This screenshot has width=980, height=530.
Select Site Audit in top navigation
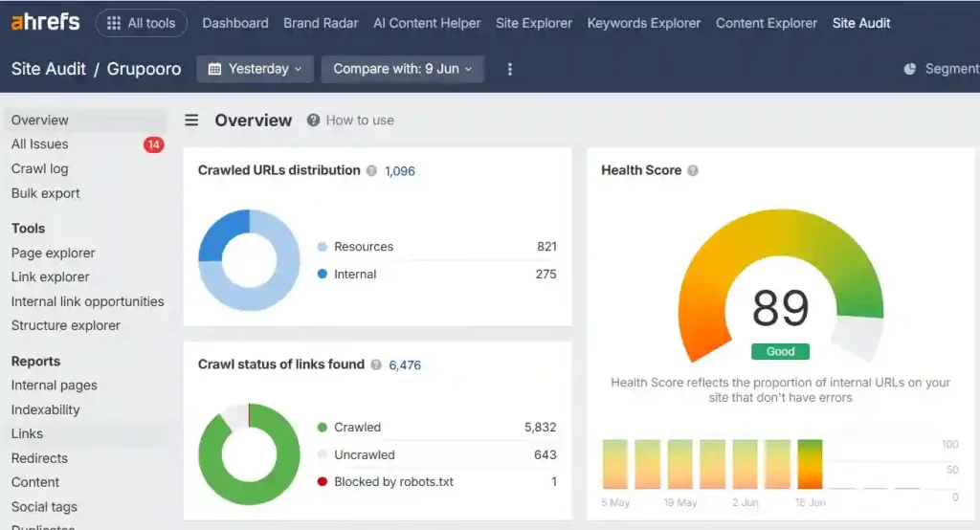(x=861, y=23)
